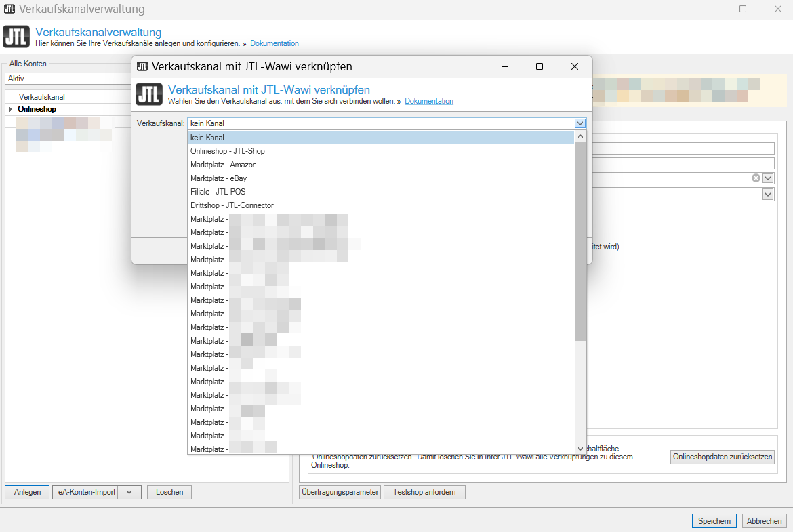Select the 'kein Kanal' list option
The height and width of the screenshot is (532, 793).
(x=207, y=138)
